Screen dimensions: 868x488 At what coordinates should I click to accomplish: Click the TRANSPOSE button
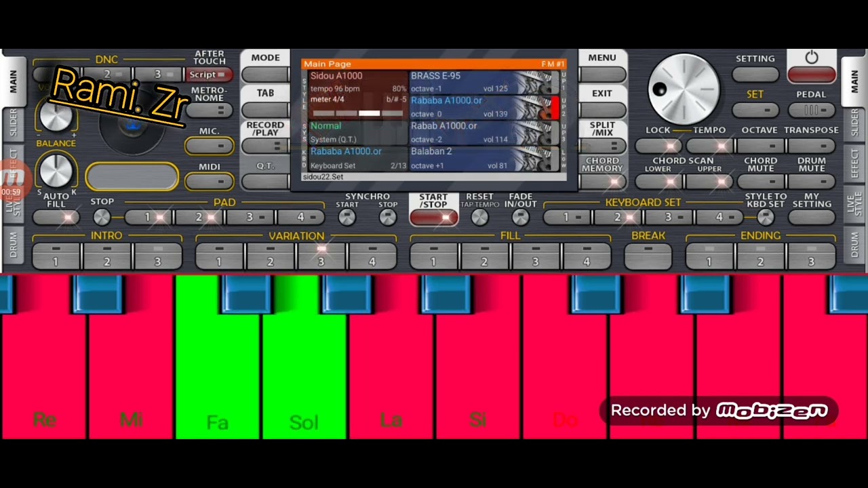[812, 146]
